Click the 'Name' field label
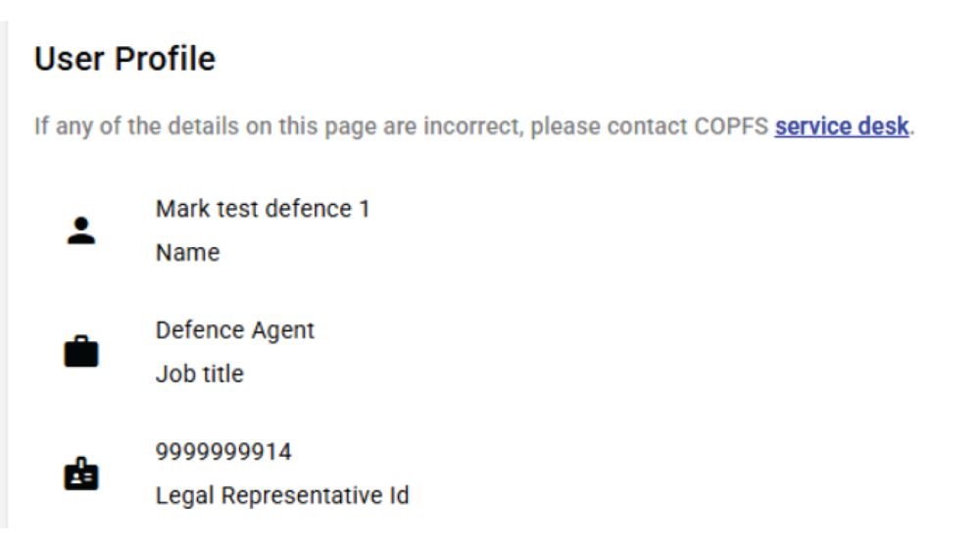This screenshot has height=549, width=980. click(x=187, y=253)
